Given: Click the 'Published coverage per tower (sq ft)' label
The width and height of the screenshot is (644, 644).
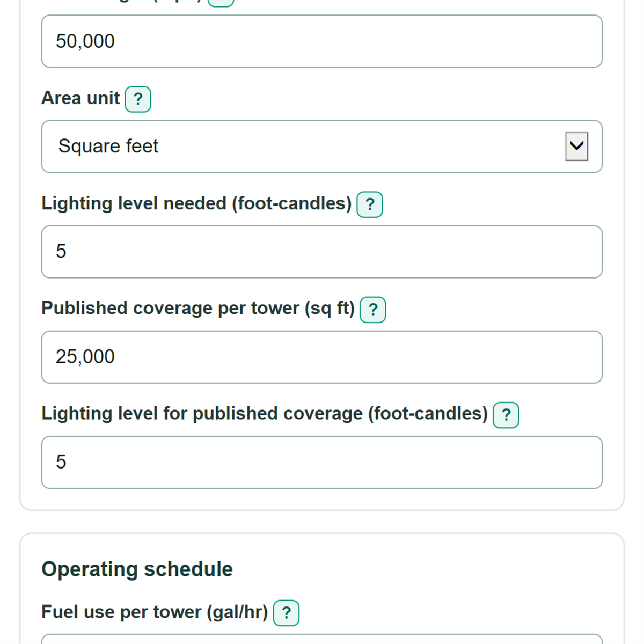Looking at the screenshot, I should tap(198, 309).
